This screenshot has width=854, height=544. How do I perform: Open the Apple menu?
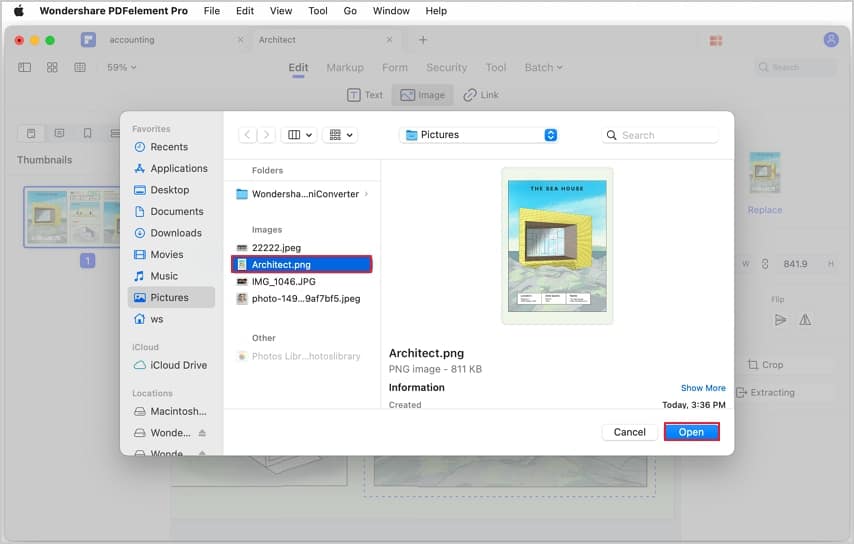(19, 11)
